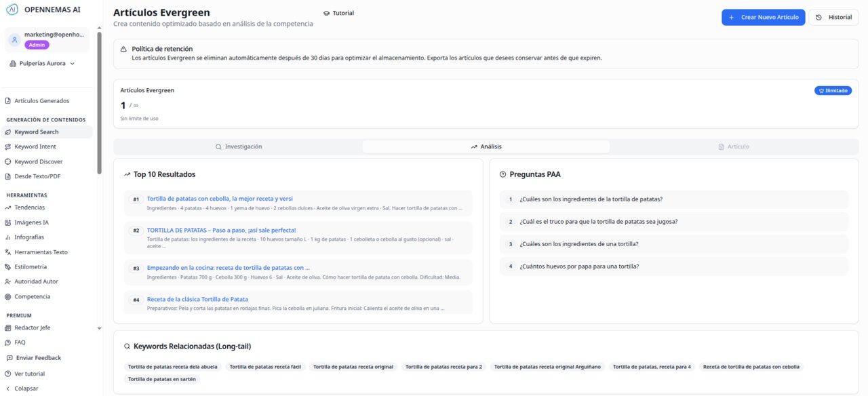Open the Tutorial link beside the title
This screenshot has width=868, height=396.
click(338, 13)
